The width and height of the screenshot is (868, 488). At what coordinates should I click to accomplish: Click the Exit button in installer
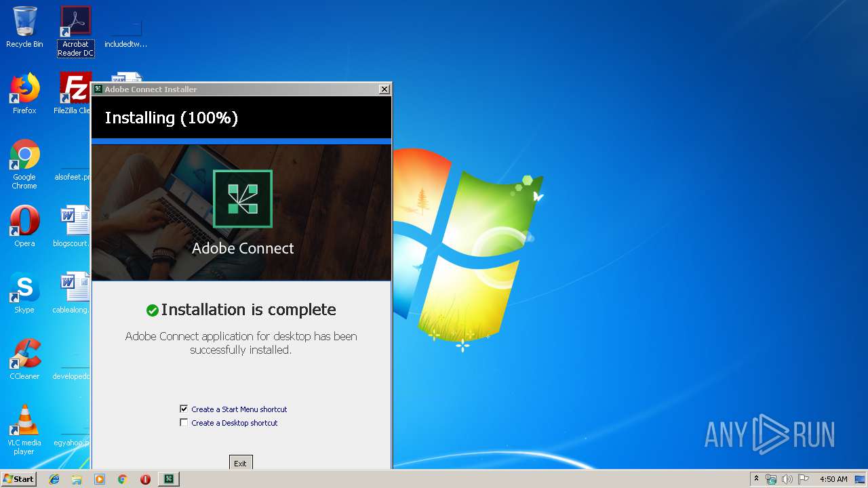[241, 462]
